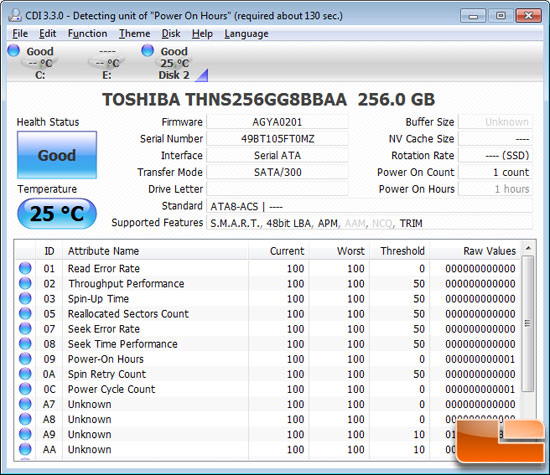Select the Power Cycle Count attribute name
This screenshot has width=550, height=475.
112,389
